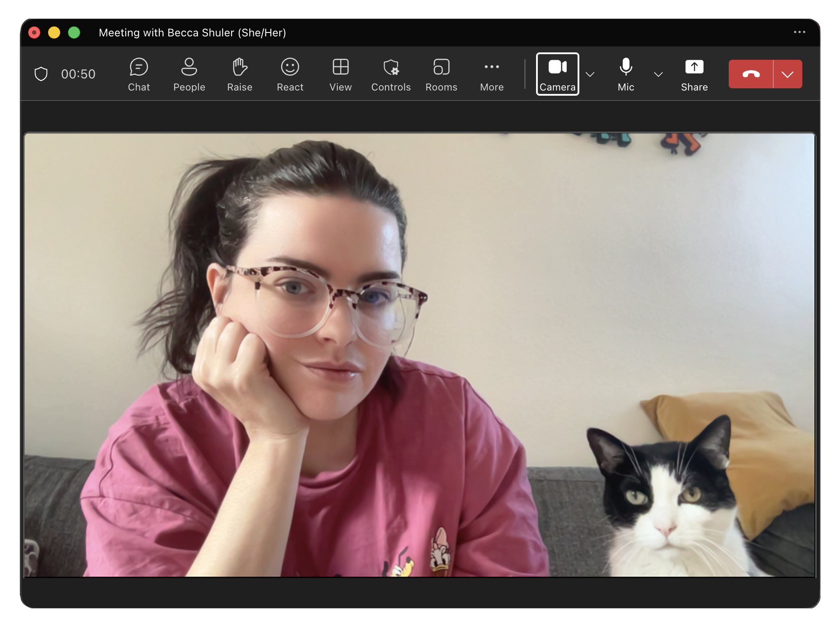The image size is (840, 627).
Task: Change meeting layout with View
Action: click(340, 74)
